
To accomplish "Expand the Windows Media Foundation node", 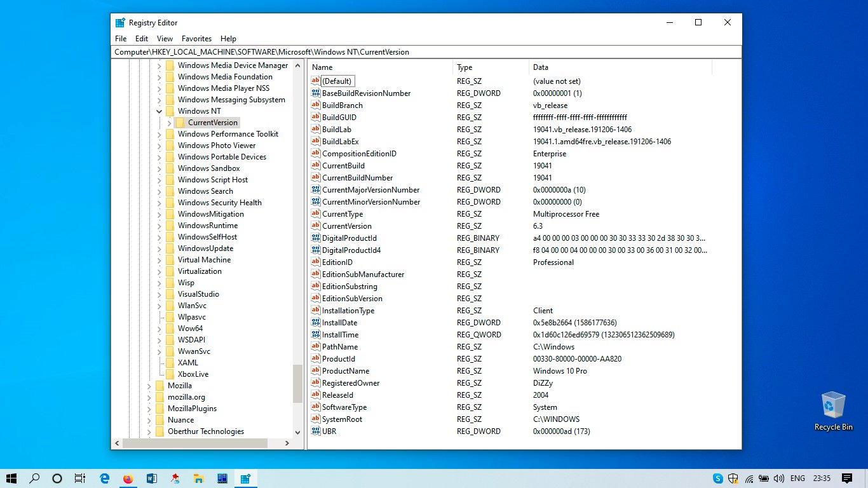I will pos(159,77).
